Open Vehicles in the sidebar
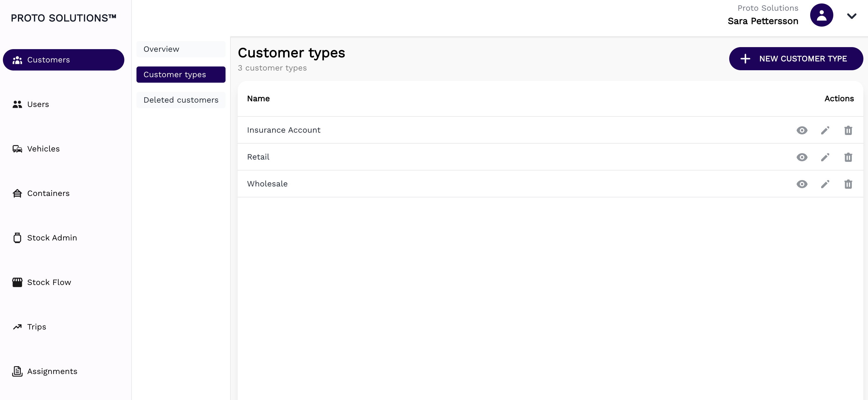Viewport: 868px width, 400px height. [63, 149]
